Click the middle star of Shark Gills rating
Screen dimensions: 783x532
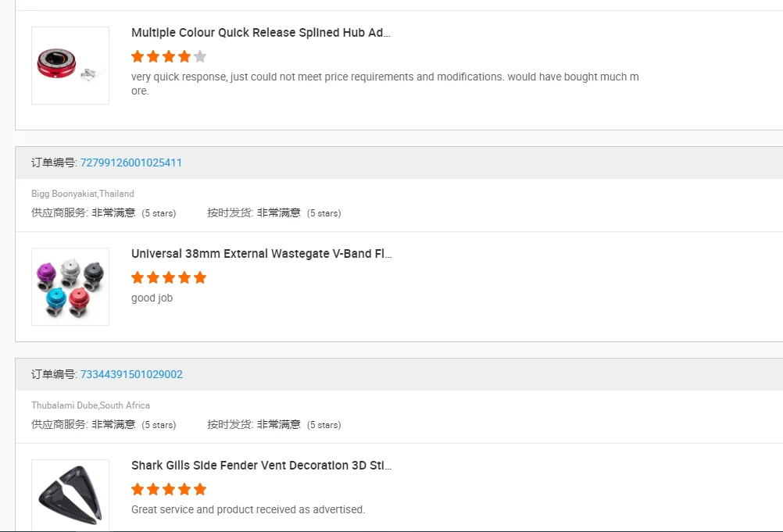169,489
